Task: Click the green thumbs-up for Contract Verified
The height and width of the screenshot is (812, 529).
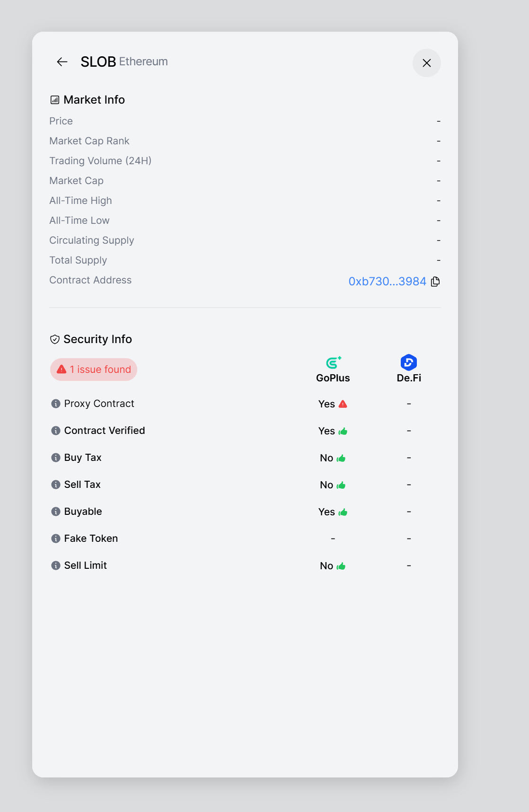Action: point(343,431)
